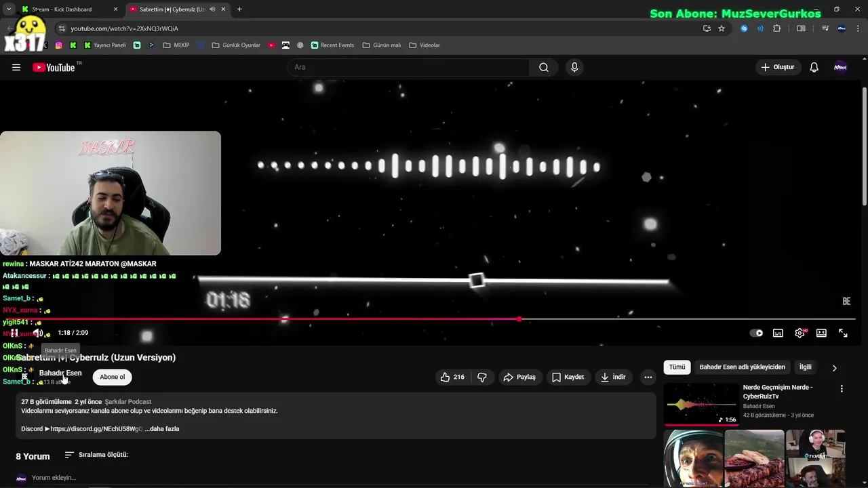The width and height of the screenshot is (868, 488).
Task: Dislike the video
Action: pos(482,377)
